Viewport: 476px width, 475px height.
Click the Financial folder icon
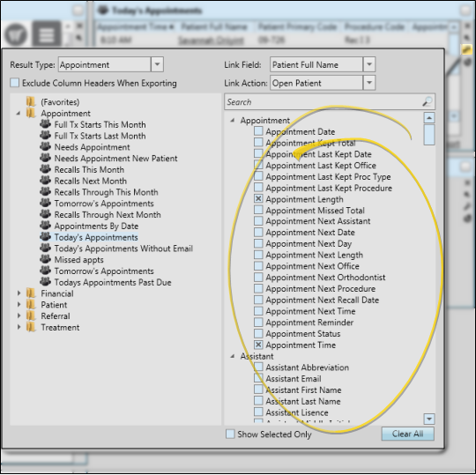tap(31, 293)
